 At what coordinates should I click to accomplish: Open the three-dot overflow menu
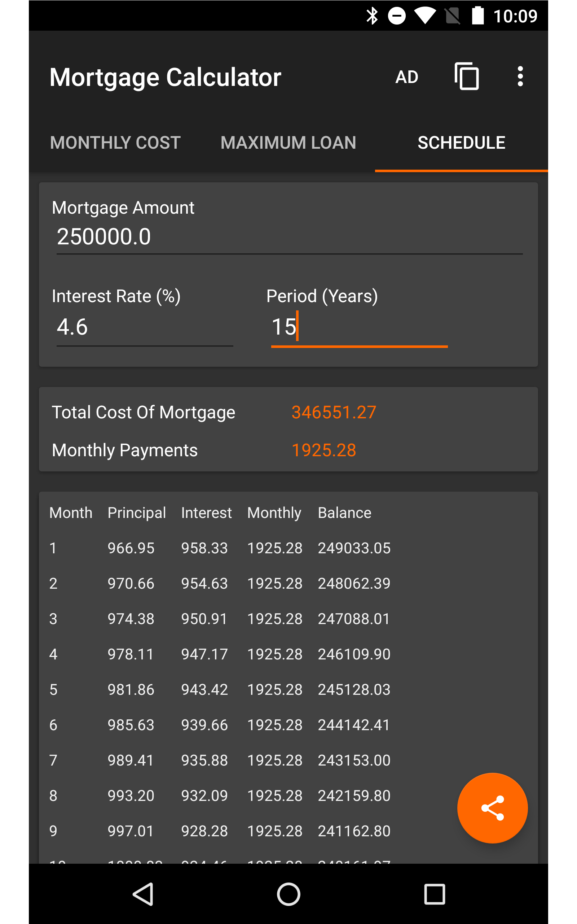pos(520,77)
